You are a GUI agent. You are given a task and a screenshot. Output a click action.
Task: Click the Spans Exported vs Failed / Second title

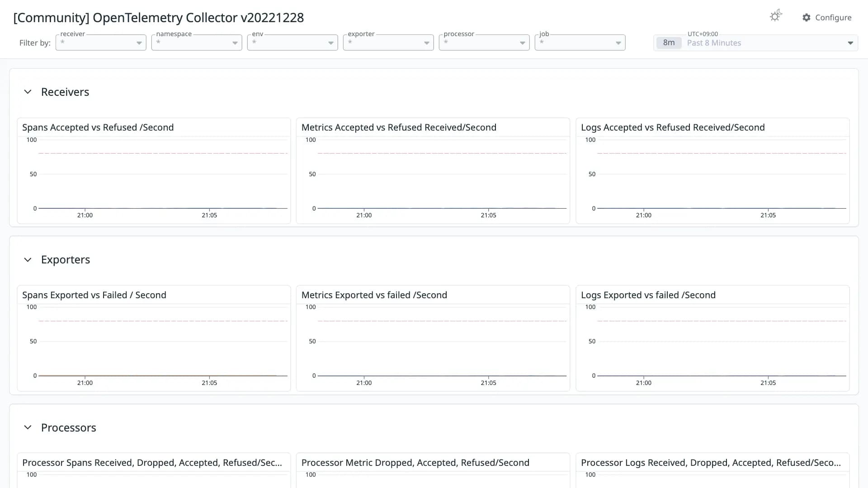(x=94, y=295)
